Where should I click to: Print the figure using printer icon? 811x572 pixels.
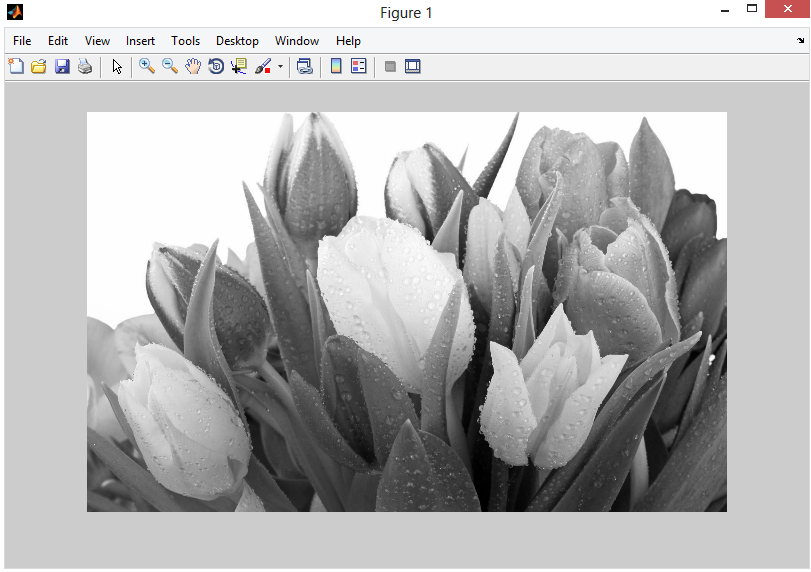[85, 66]
